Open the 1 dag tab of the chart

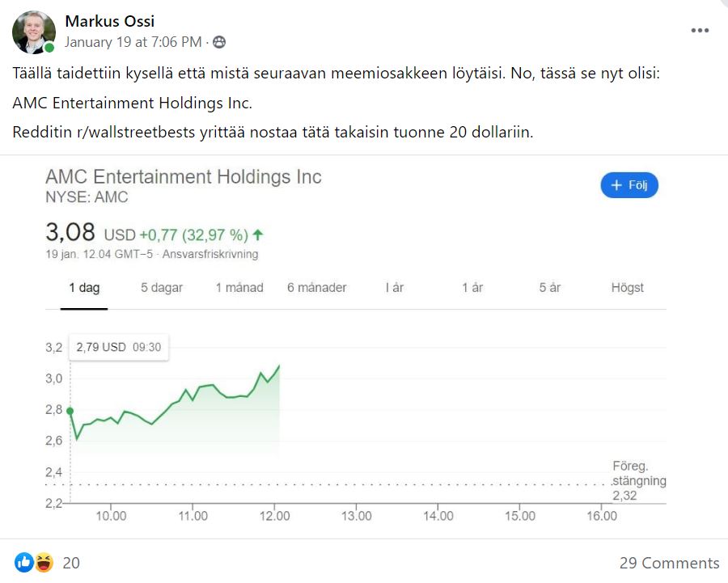(x=84, y=287)
